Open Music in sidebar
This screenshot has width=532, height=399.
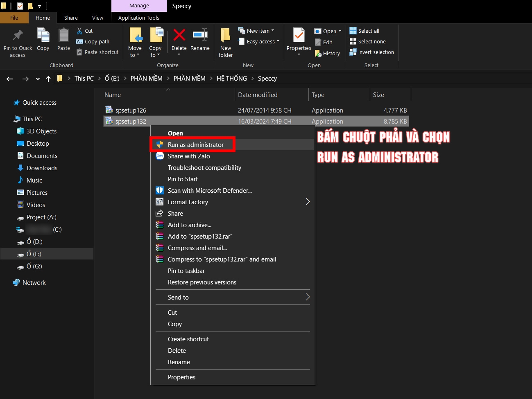pyautogui.click(x=34, y=180)
